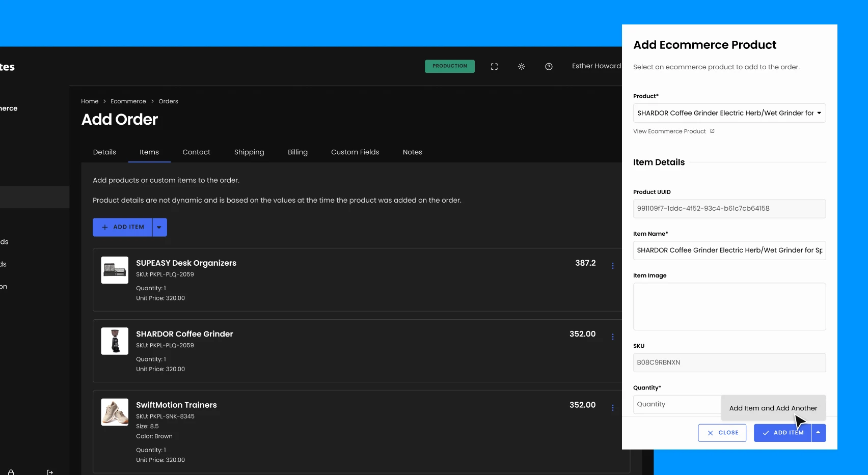
Task: Expand the Add Item dropdown arrow
Action: click(x=159, y=228)
